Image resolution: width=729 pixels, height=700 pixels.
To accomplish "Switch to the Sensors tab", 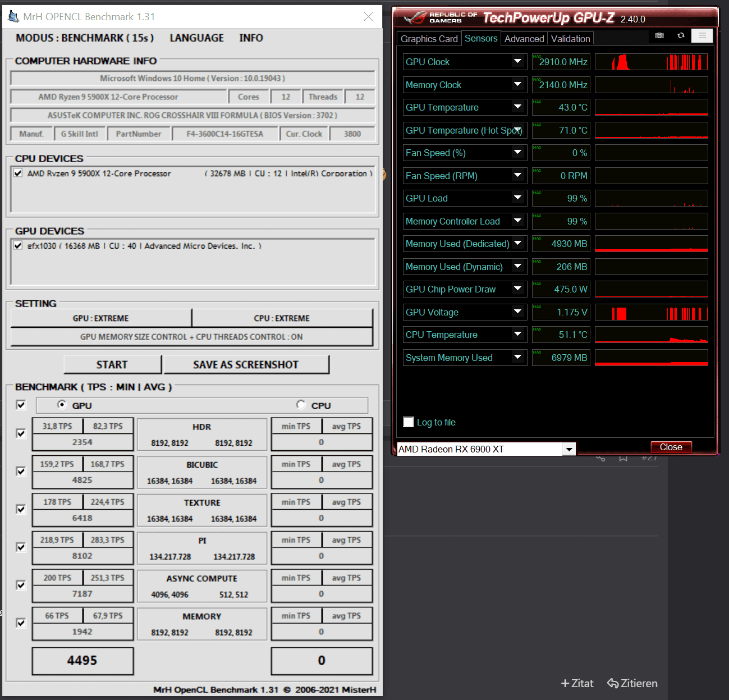I will point(481,38).
